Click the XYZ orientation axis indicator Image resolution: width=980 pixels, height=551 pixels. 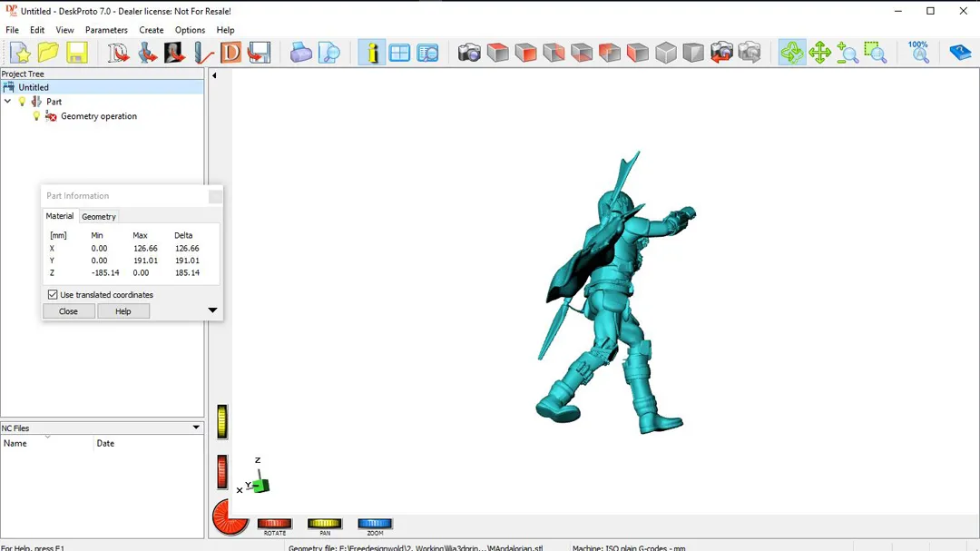tap(254, 477)
